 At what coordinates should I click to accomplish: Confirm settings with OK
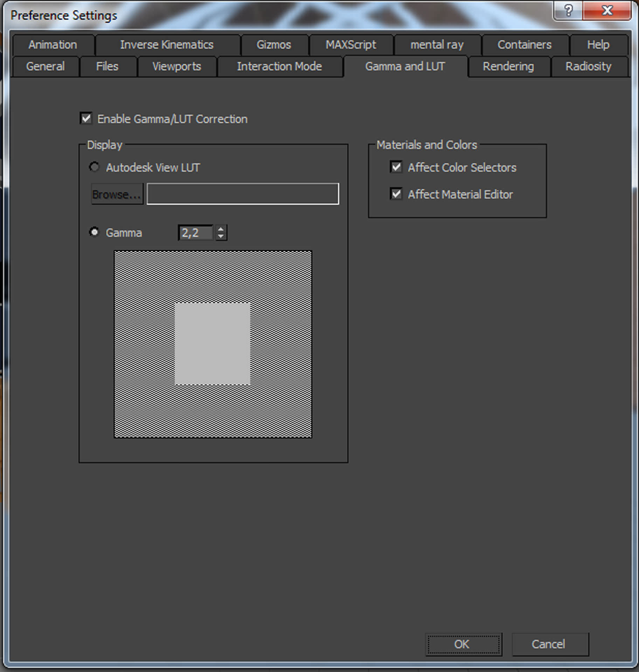click(464, 644)
